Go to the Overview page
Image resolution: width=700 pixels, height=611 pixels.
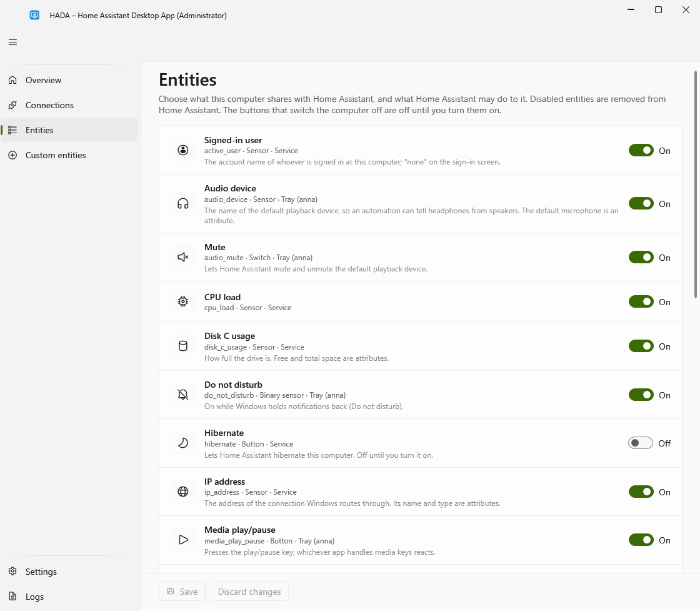pos(69,80)
